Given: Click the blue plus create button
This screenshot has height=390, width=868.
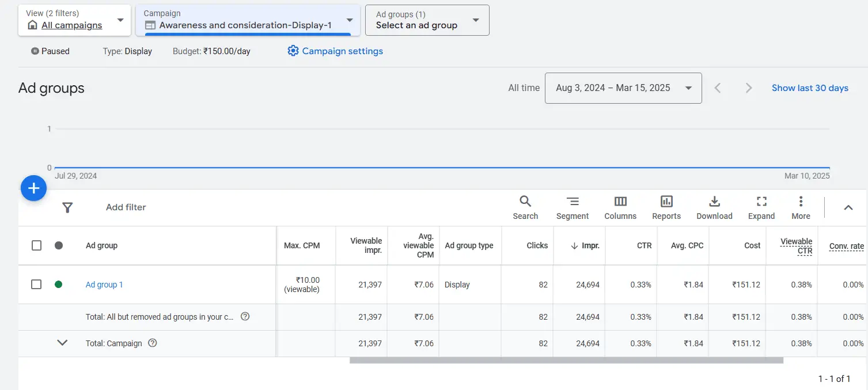Looking at the screenshot, I should [x=33, y=188].
